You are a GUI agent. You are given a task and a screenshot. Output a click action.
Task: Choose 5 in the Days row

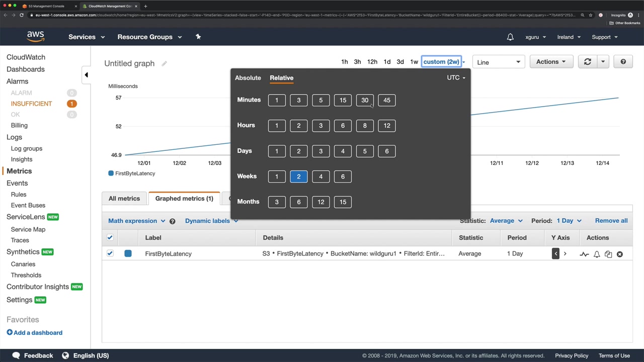(365, 151)
